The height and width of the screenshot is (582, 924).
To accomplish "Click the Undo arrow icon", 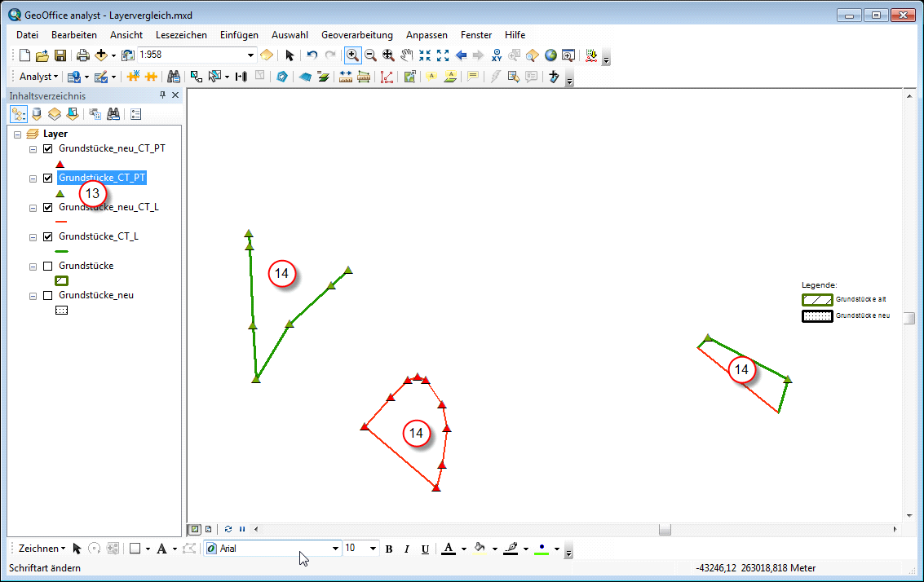I will (312, 55).
